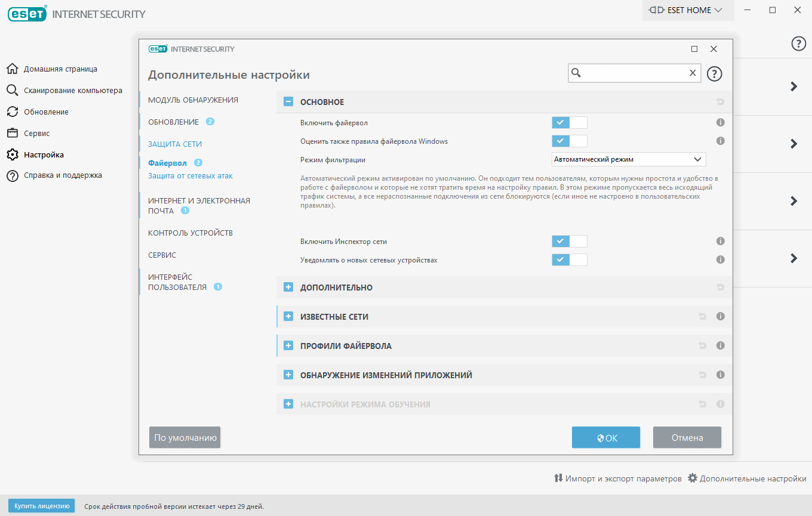Click the help icon in the settings dialog
Viewport: 812px width, 516px height.
714,73
